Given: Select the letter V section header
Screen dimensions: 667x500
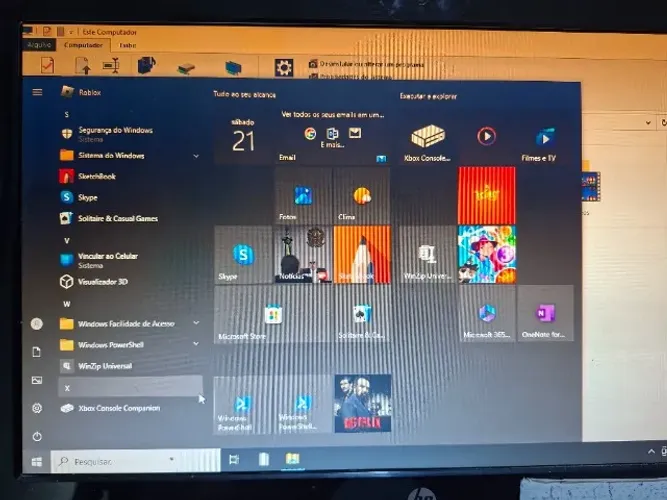Looking at the screenshot, I should coord(66,241).
